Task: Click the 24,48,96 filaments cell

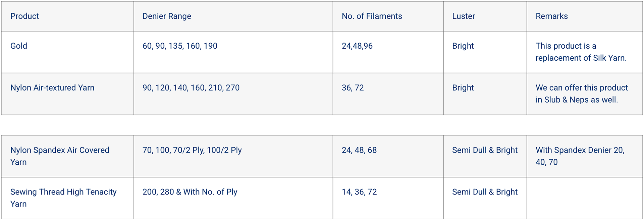Action: 357,46
